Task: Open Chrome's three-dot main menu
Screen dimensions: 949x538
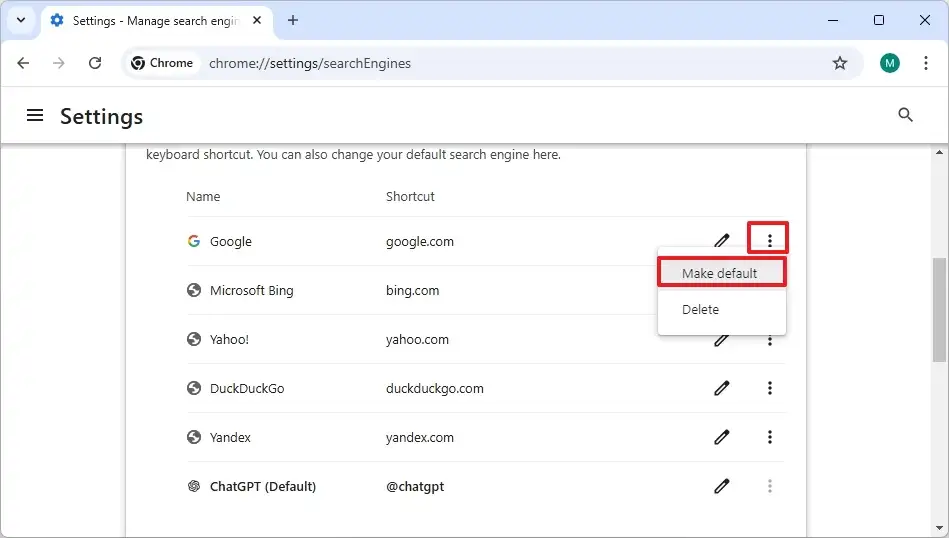Action: 925,63
